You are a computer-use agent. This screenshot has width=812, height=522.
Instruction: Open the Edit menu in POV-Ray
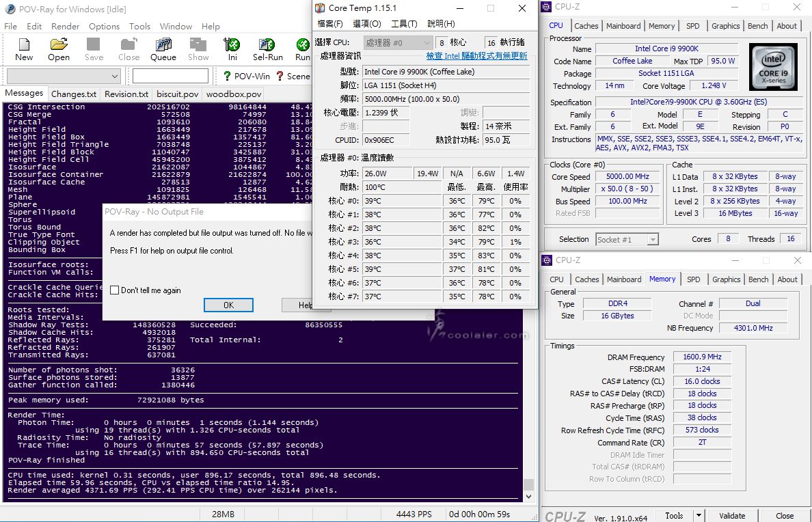pyautogui.click(x=34, y=27)
